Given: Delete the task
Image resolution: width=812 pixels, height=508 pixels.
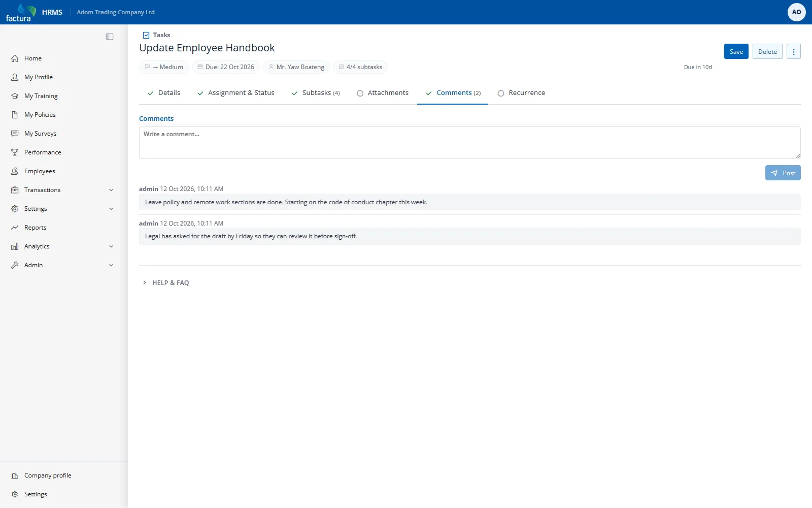Looking at the screenshot, I should pos(767,52).
